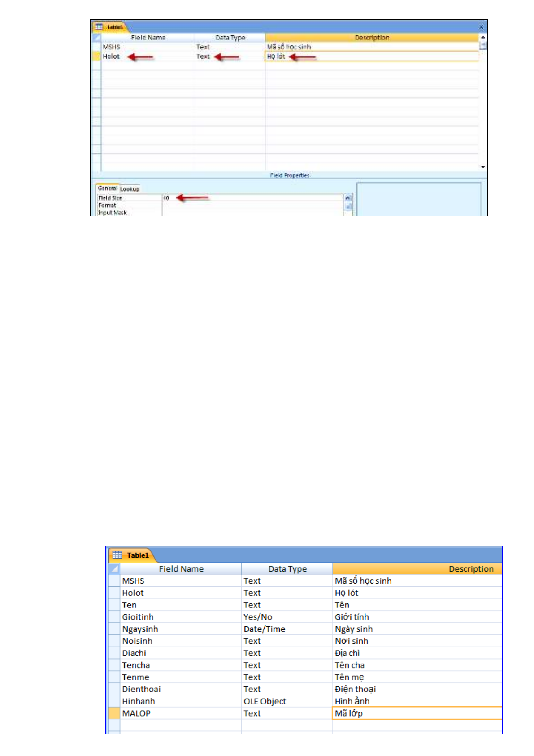Click the field grid's scroll up arrow
This screenshot has height=756, width=534.
[x=483, y=38]
